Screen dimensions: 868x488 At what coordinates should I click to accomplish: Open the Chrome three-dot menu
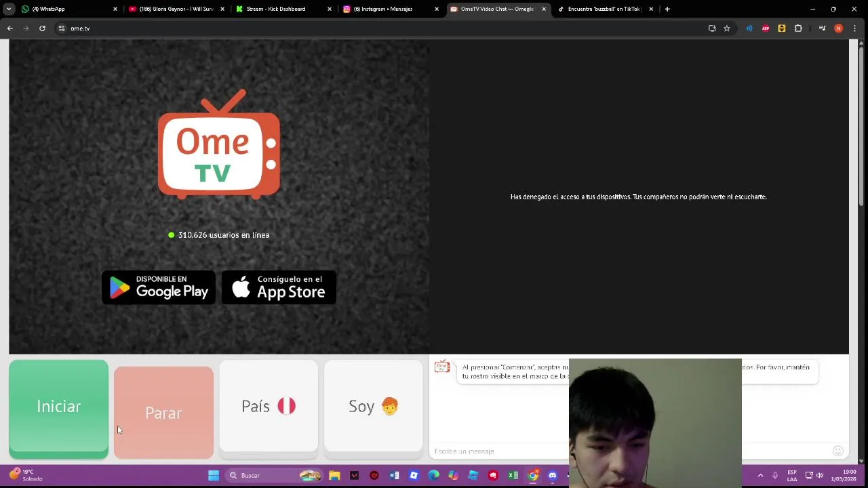click(855, 28)
